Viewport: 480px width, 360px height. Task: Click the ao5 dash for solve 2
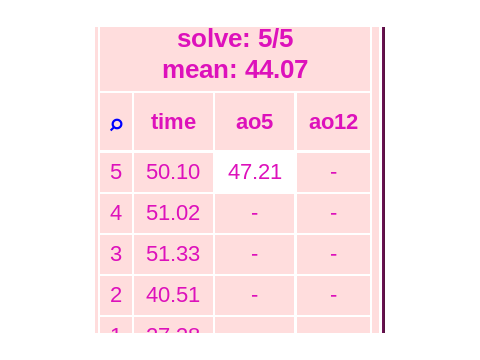(x=255, y=296)
